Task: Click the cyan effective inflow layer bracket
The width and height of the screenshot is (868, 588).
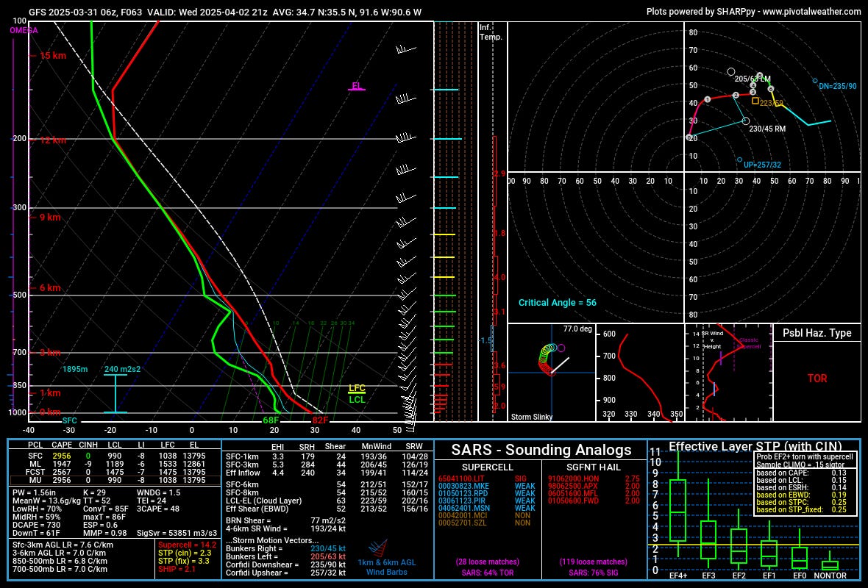Action: tap(115, 393)
